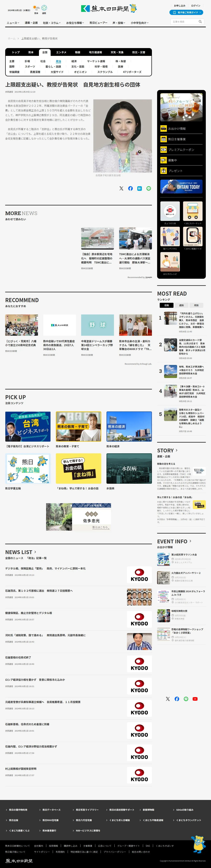The image size is (211, 868).
Task: Open 熊本の教育・子育て pick-up thumbnail
Action: coord(78,426)
